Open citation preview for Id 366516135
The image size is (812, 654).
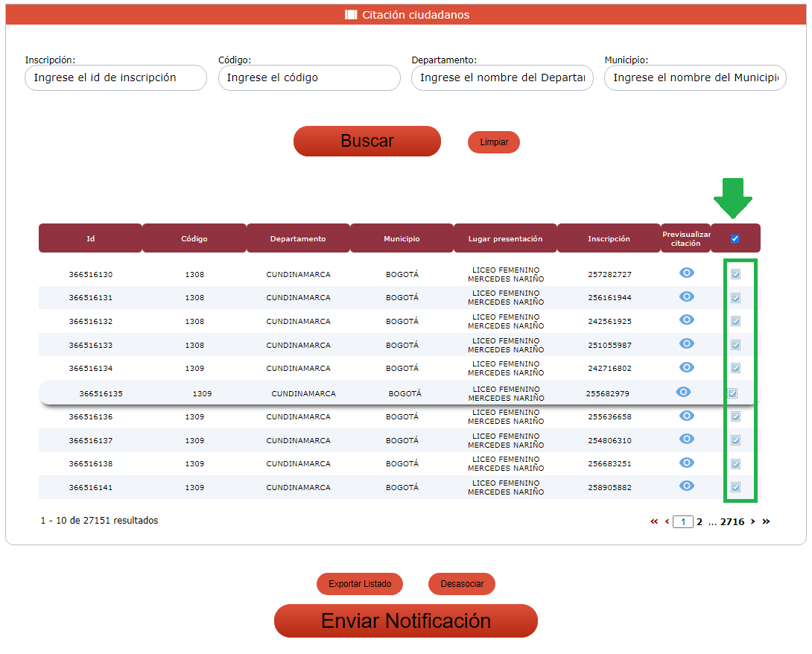click(x=683, y=393)
